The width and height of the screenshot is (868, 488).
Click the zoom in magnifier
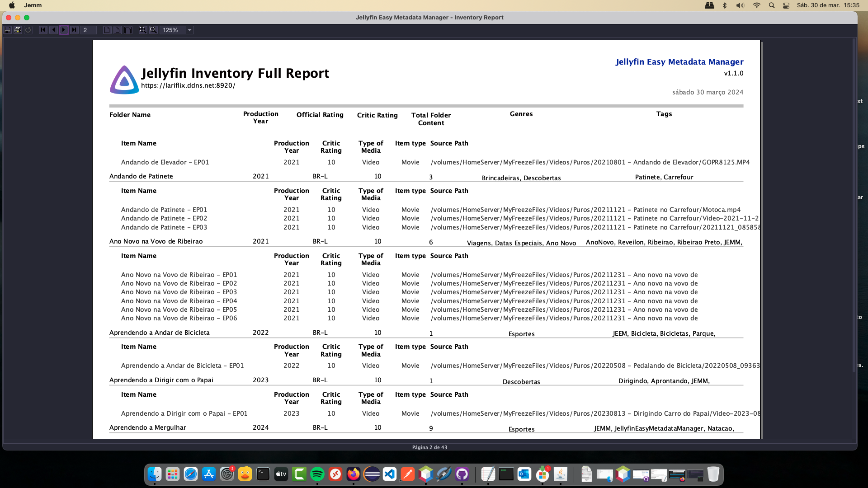coord(143,30)
